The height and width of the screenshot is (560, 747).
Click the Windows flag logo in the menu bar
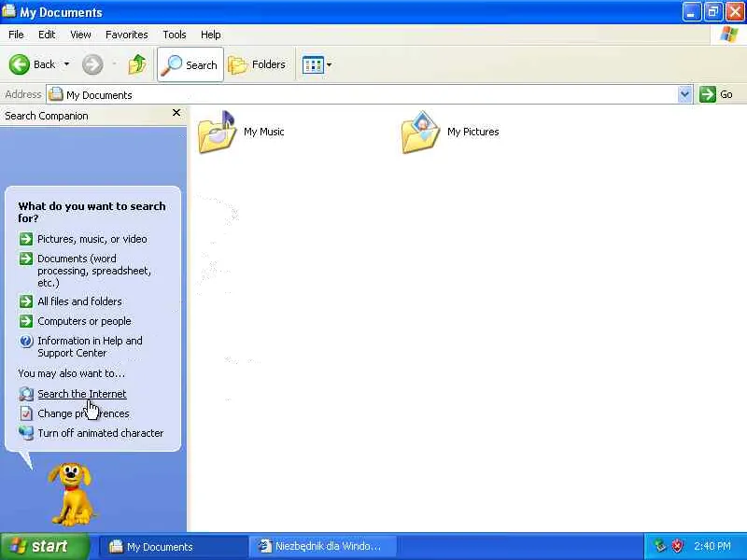click(x=729, y=35)
